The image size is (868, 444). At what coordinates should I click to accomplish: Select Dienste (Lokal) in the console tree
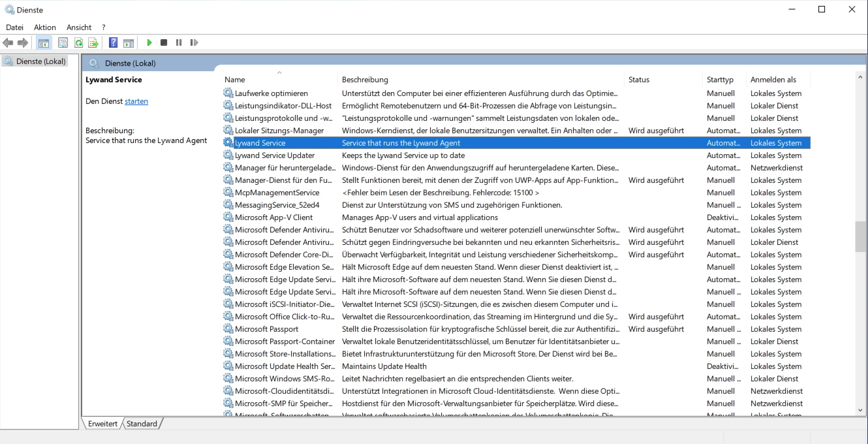pyautogui.click(x=40, y=61)
